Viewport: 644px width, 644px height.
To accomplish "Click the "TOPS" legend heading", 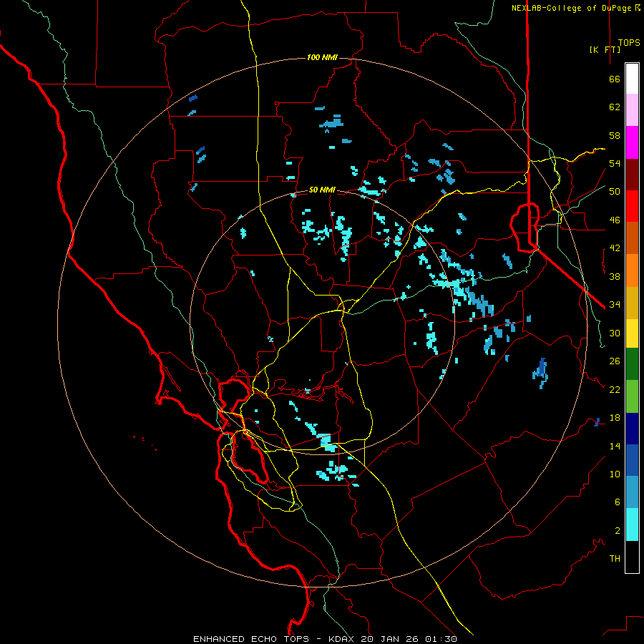I will 629,43.
